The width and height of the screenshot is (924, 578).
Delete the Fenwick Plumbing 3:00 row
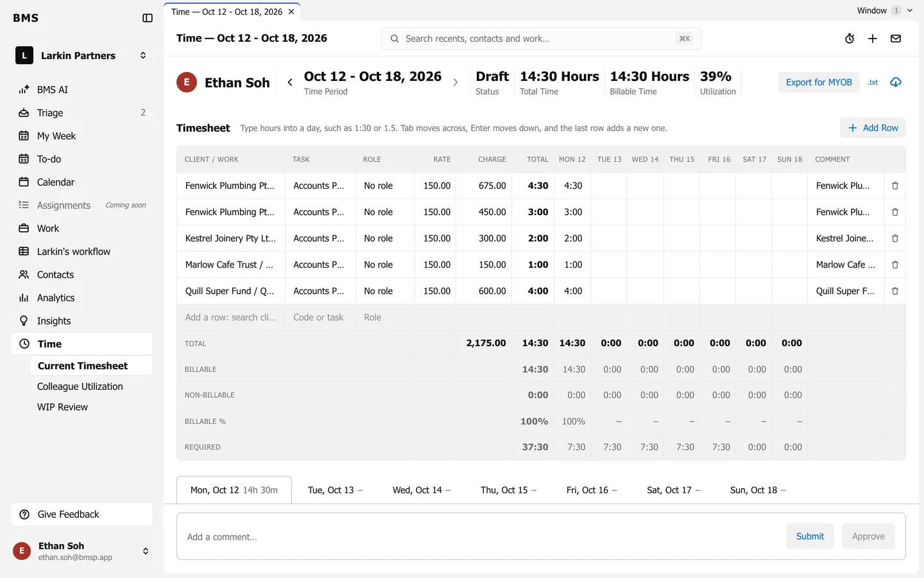(895, 212)
